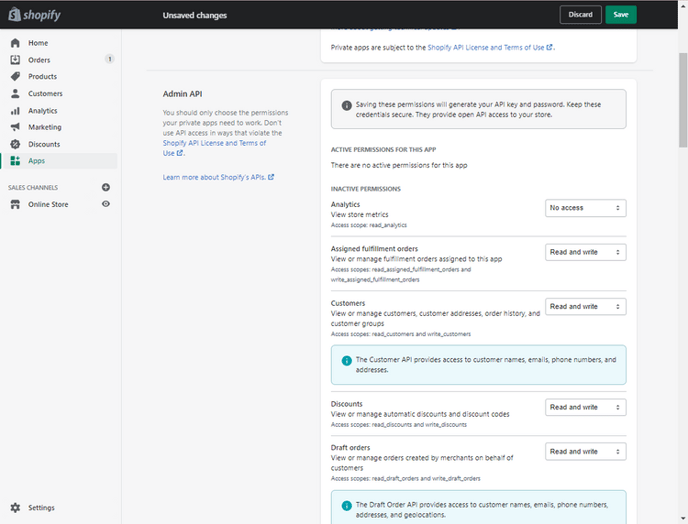Image resolution: width=688 pixels, height=524 pixels.
Task: Click 'There are no active permissions' message
Action: (x=399, y=165)
